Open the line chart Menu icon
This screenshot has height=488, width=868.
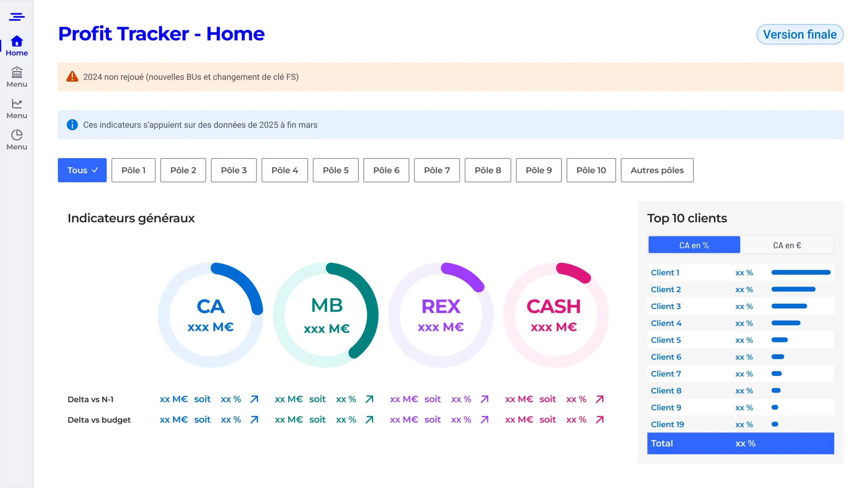pos(17,104)
